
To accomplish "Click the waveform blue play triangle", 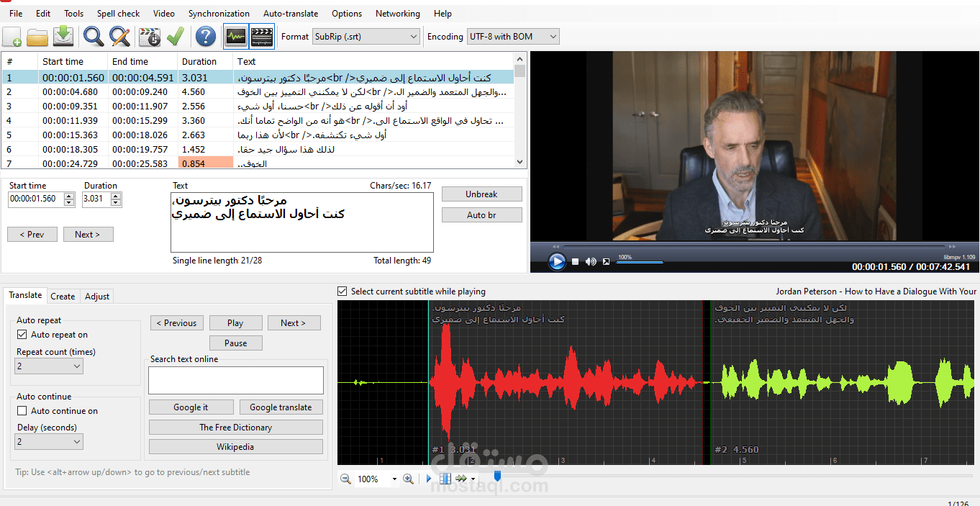I will click(430, 479).
